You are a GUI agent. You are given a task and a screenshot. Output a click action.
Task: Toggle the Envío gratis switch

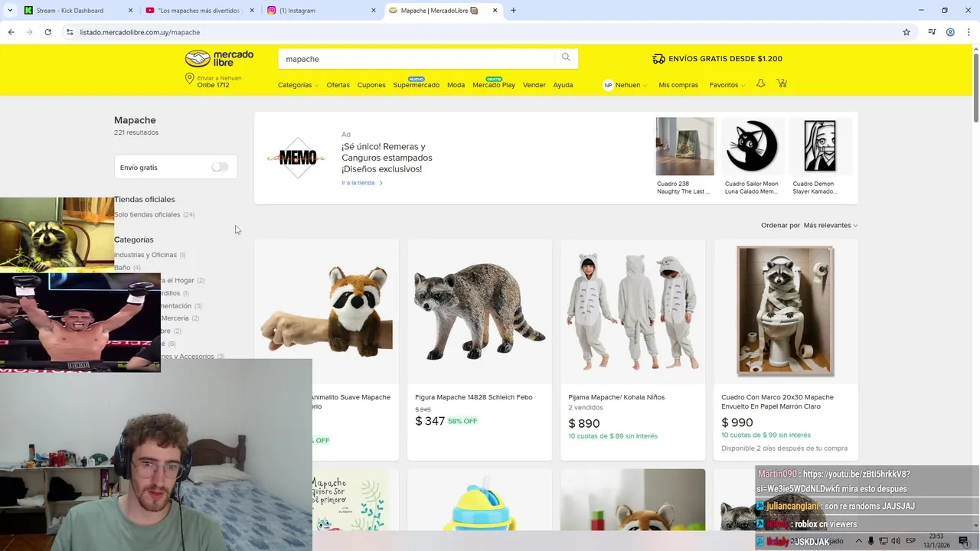pos(220,167)
